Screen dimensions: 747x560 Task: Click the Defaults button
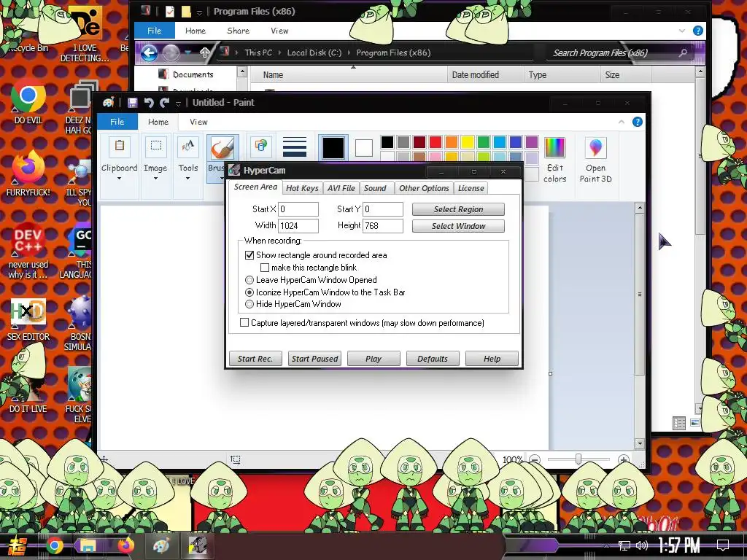tap(433, 359)
